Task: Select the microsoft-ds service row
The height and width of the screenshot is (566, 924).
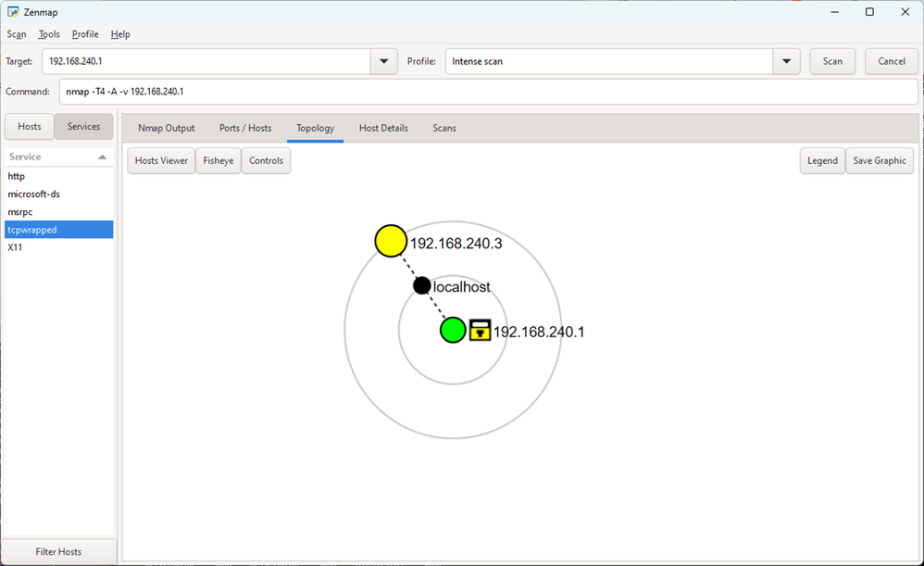Action: (59, 194)
